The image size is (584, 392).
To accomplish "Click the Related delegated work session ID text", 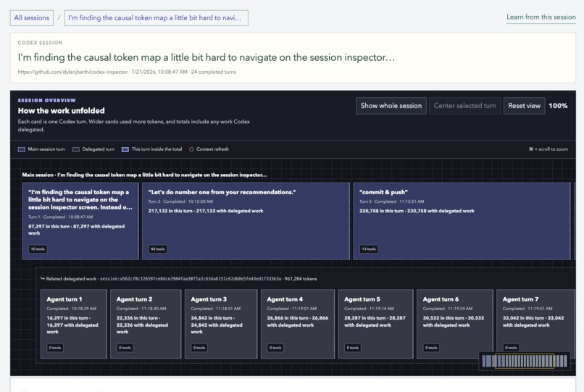I will [x=191, y=279].
